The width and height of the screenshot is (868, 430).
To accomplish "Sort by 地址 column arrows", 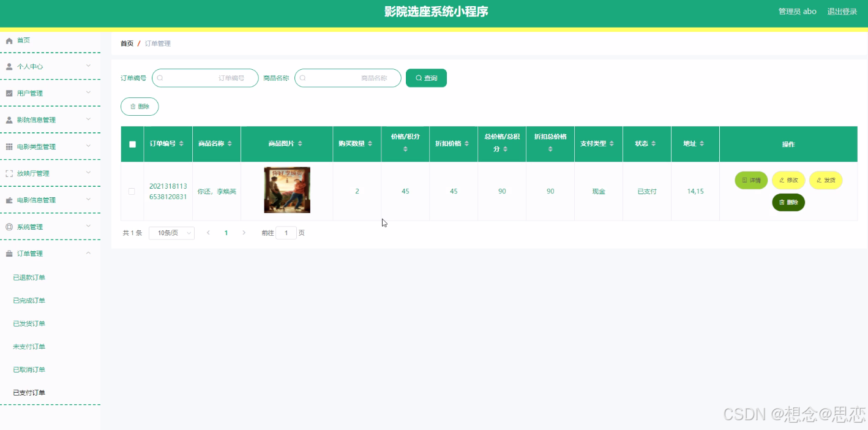I will (702, 144).
